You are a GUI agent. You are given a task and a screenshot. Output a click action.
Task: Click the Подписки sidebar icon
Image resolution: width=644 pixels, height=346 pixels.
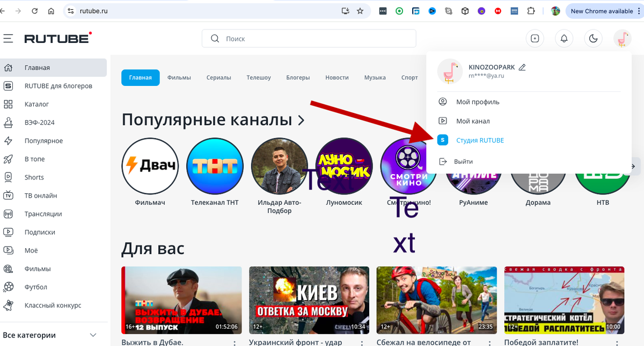(9, 232)
